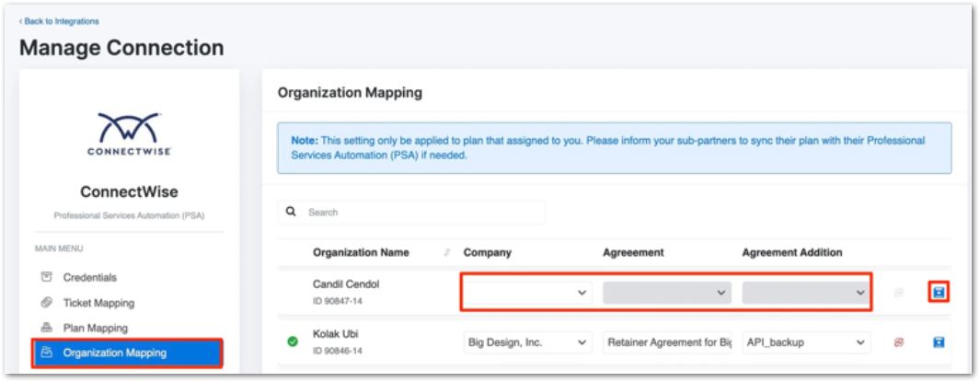Click the Back to Integrations link

(x=60, y=21)
